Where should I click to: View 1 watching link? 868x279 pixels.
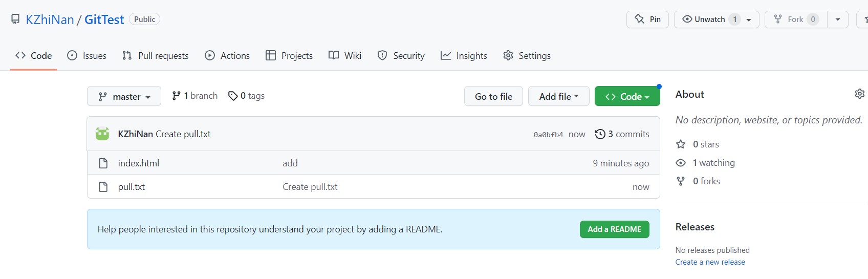[x=714, y=163]
